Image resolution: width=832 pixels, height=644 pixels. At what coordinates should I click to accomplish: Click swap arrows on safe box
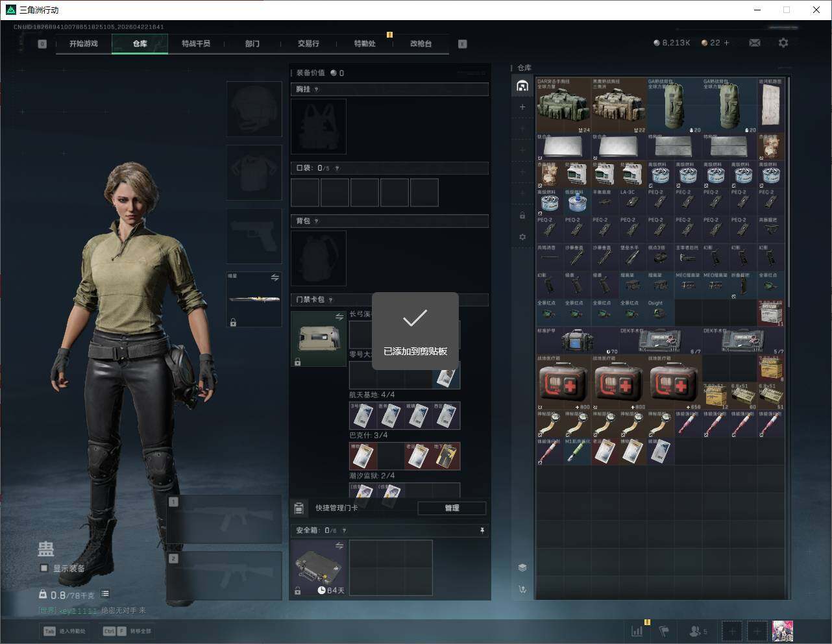click(339, 546)
